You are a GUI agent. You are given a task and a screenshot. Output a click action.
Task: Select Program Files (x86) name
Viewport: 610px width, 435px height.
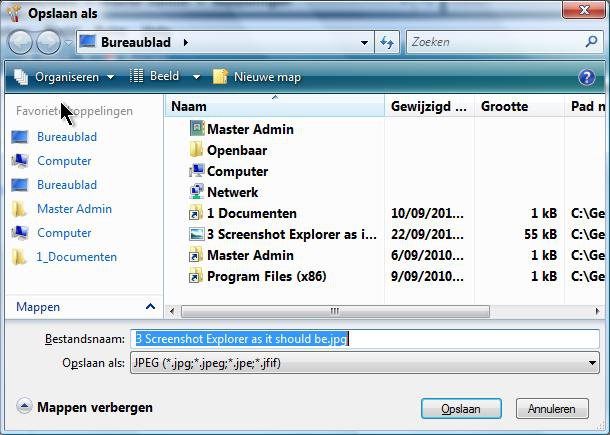coord(266,276)
